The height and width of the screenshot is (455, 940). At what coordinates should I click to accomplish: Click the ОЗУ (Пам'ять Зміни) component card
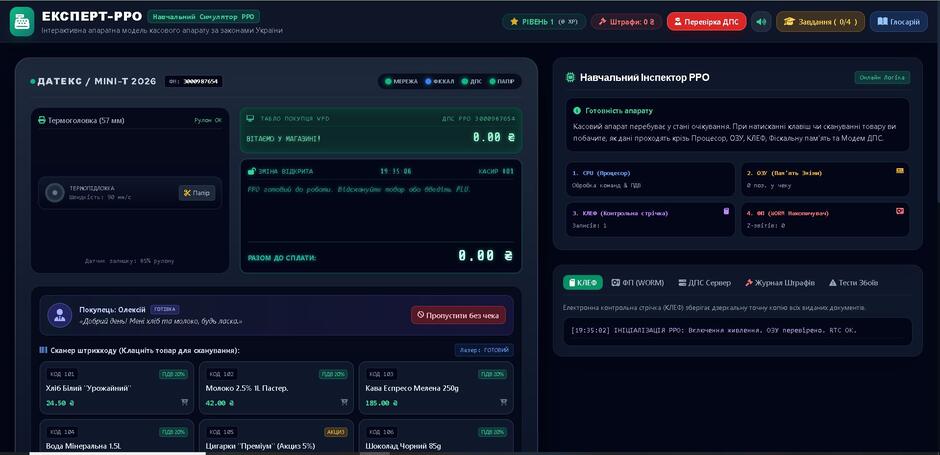pyautogui.click(x=825, y=179)
